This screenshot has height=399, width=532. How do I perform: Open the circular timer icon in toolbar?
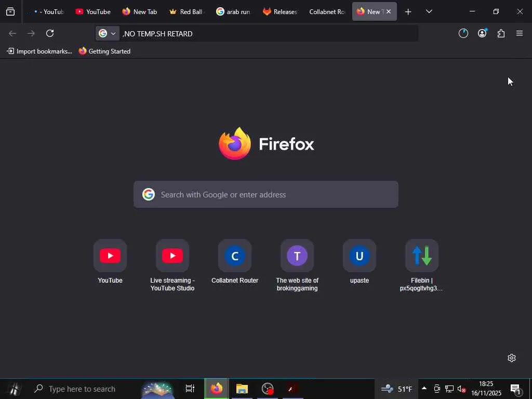(463, 33)
